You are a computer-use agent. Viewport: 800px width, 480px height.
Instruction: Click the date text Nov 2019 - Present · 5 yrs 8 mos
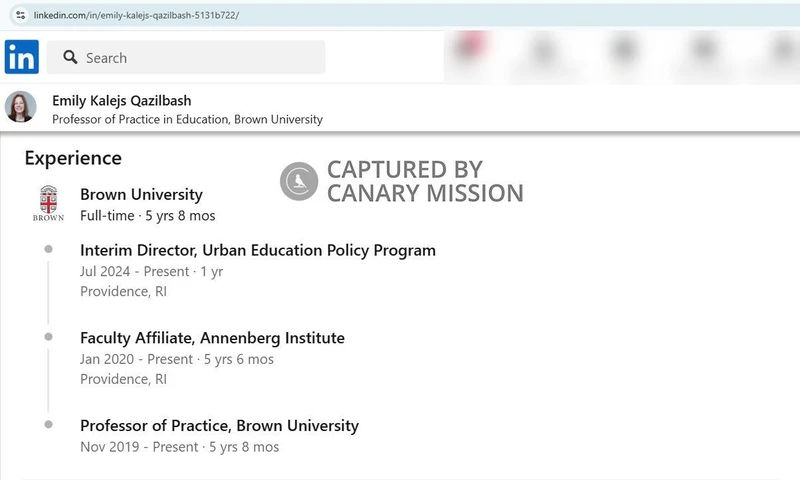180,447
